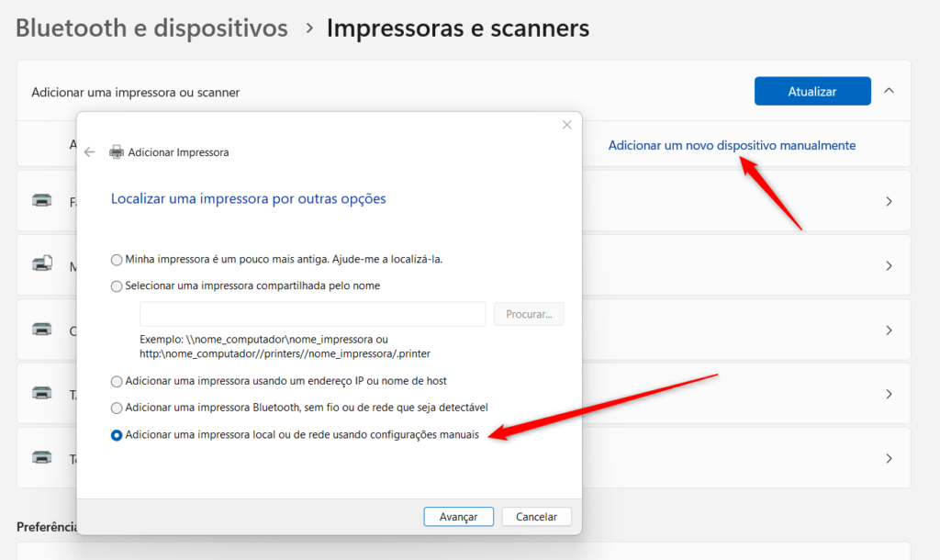
Task: Click the printer-with-document icon in the second device row
Action: coord(42,265)
